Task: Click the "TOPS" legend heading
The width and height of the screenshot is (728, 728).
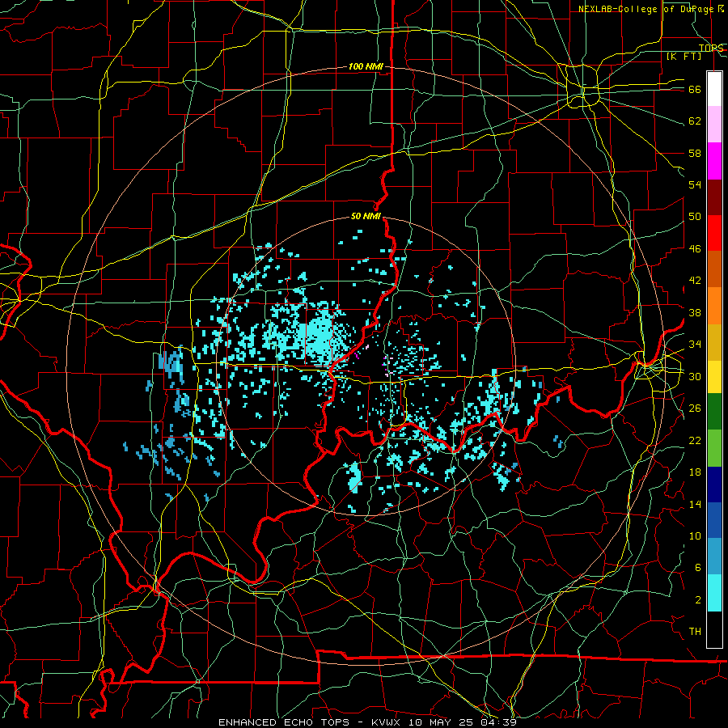Action: [711, 48]
